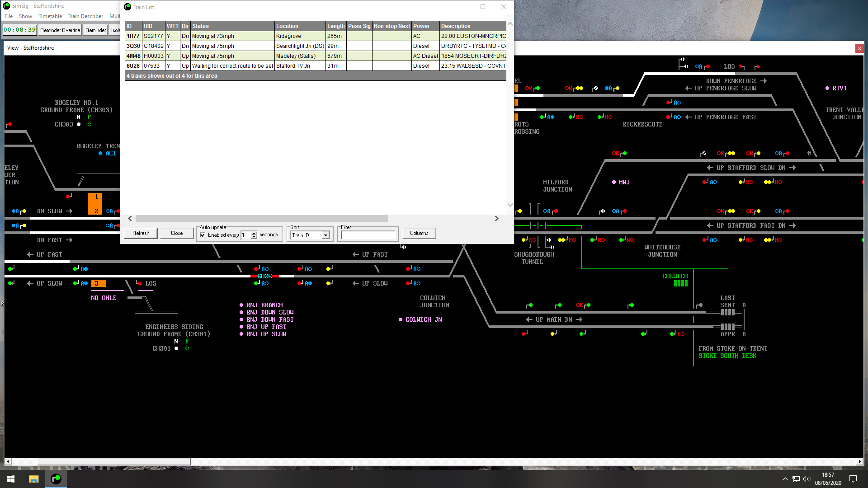
Task: Toggle the RNJ DOWN SLOW auto button
Action: pos(241,312)
